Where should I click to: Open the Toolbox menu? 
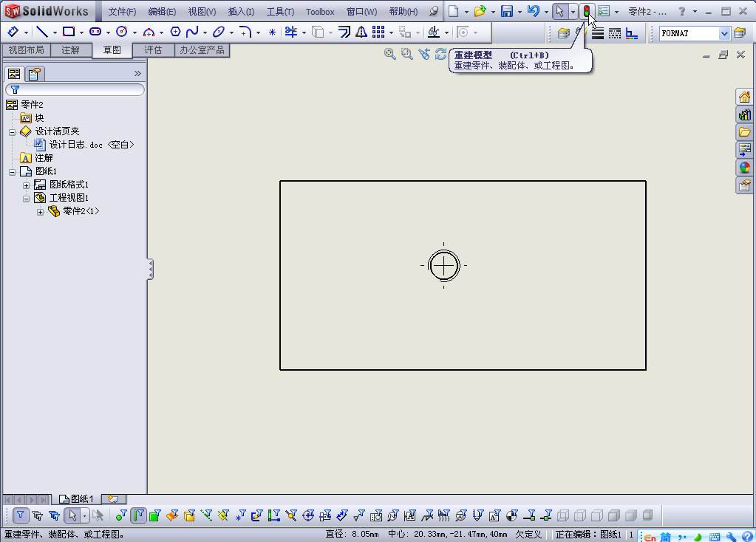coord(320,12)
